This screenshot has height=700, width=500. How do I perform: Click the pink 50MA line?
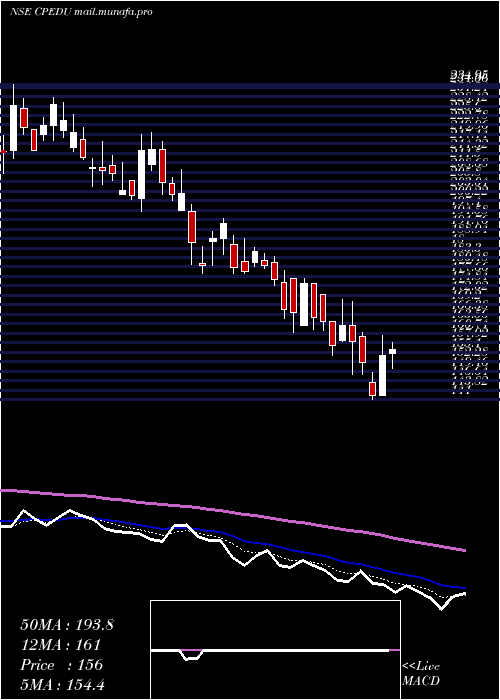point(233,512)
